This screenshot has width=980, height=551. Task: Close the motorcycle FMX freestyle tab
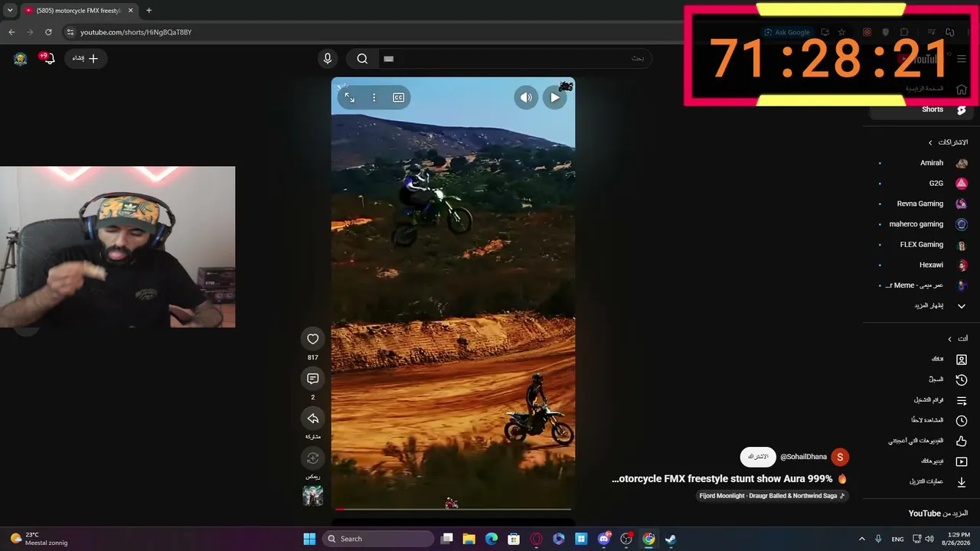point(130,11)
